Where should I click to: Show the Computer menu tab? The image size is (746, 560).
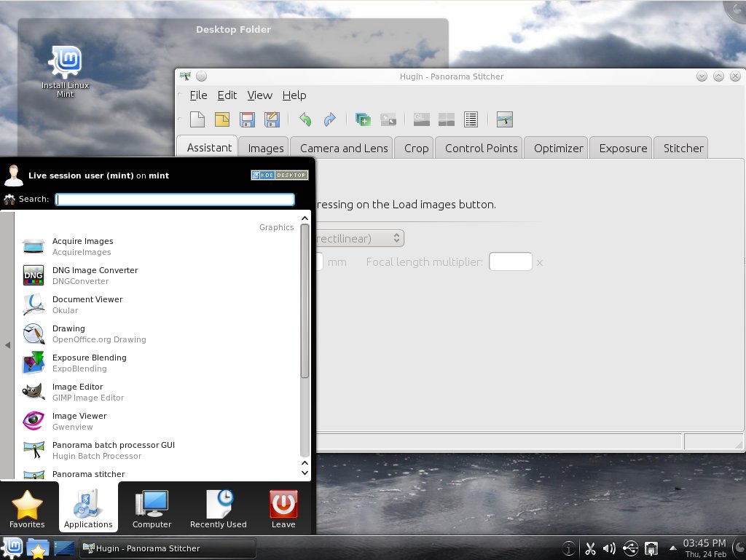point(152,508)
